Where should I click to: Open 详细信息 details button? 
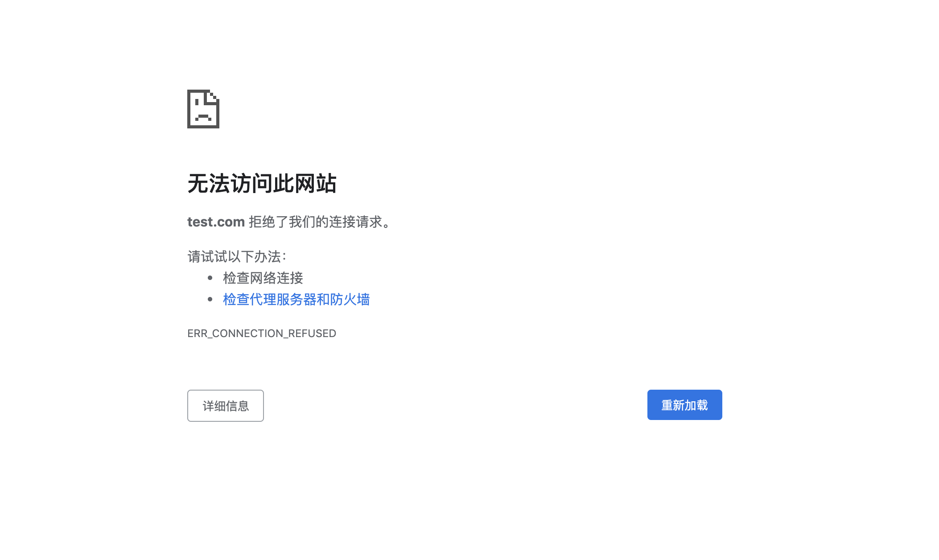point(225,406)
